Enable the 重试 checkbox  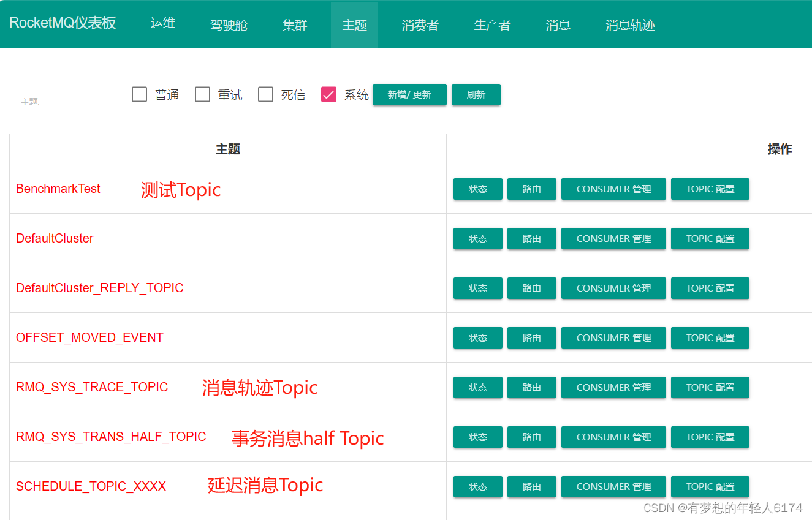(203, 94)
